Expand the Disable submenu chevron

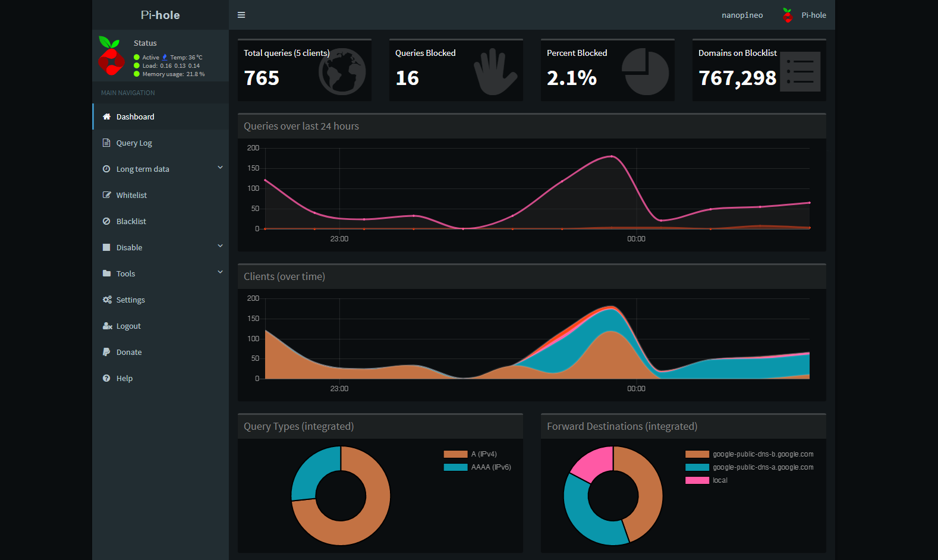point(220,246)
